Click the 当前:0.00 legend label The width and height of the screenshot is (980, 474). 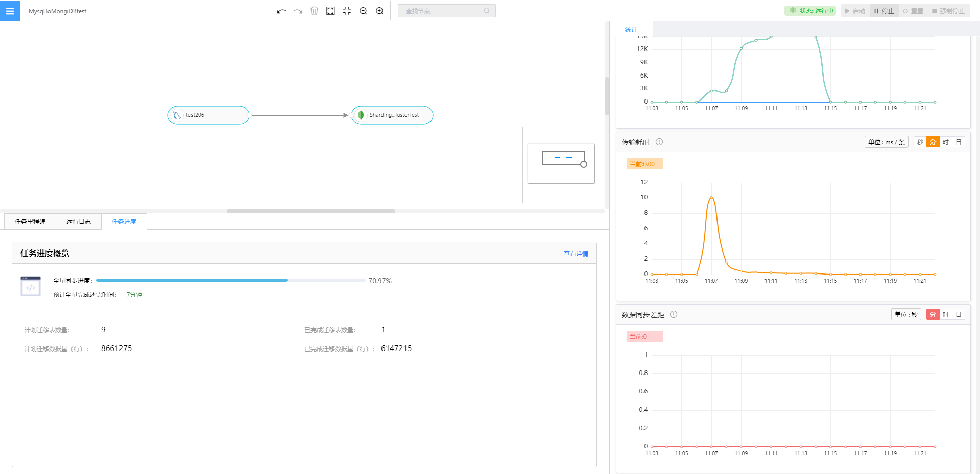point(644,164)
